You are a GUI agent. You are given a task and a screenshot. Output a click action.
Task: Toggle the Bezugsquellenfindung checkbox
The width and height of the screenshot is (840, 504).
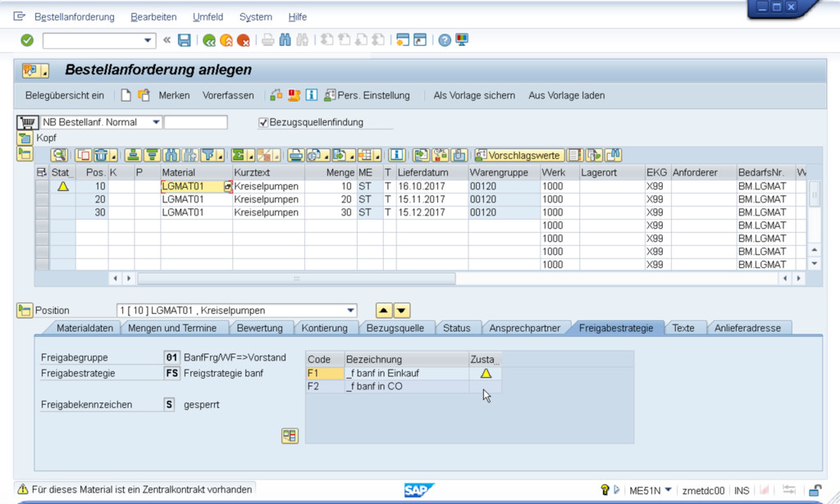[x=263, y=123]
